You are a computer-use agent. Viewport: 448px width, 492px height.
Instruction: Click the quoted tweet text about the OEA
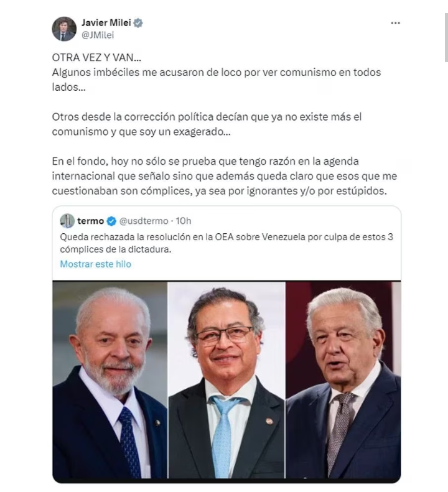[226, 243]
